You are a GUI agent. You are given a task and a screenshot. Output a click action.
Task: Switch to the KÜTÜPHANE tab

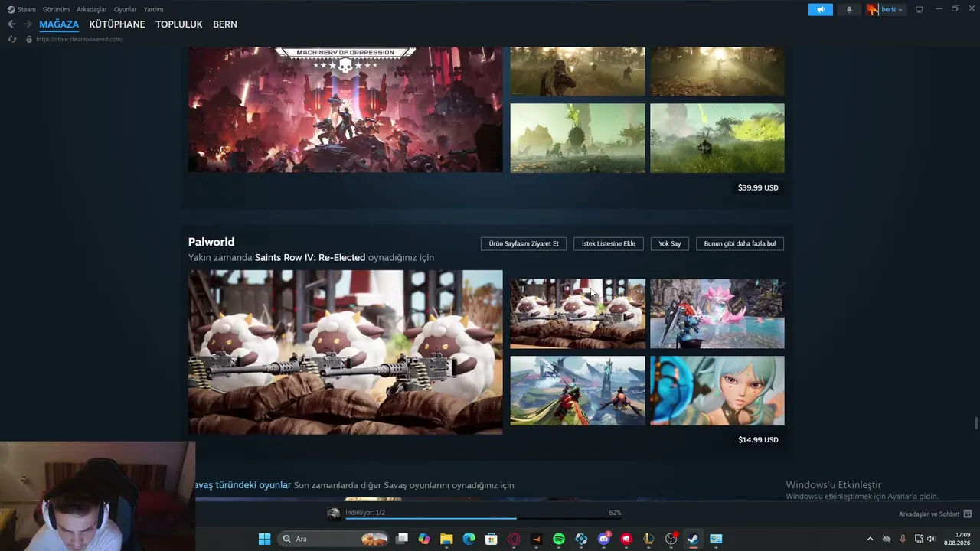(x=117, y=24)
